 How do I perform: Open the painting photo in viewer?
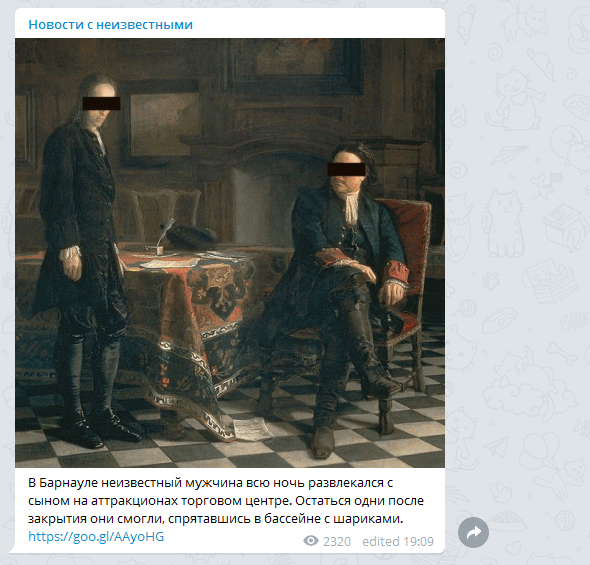230,253
